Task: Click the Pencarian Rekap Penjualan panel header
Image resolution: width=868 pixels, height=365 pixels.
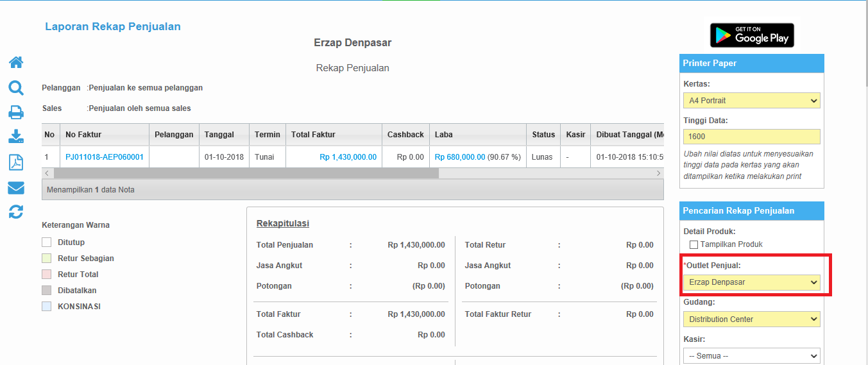Action: click(751, 211)
